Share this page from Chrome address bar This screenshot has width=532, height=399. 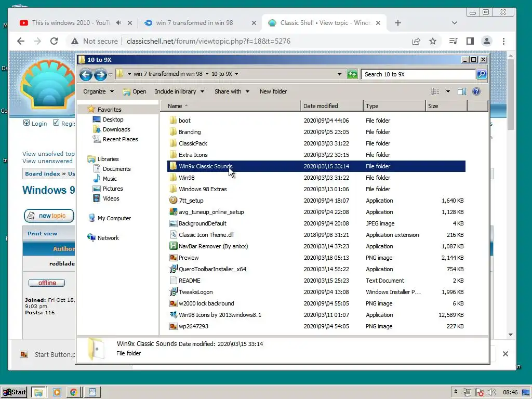[x=416, y=41]
